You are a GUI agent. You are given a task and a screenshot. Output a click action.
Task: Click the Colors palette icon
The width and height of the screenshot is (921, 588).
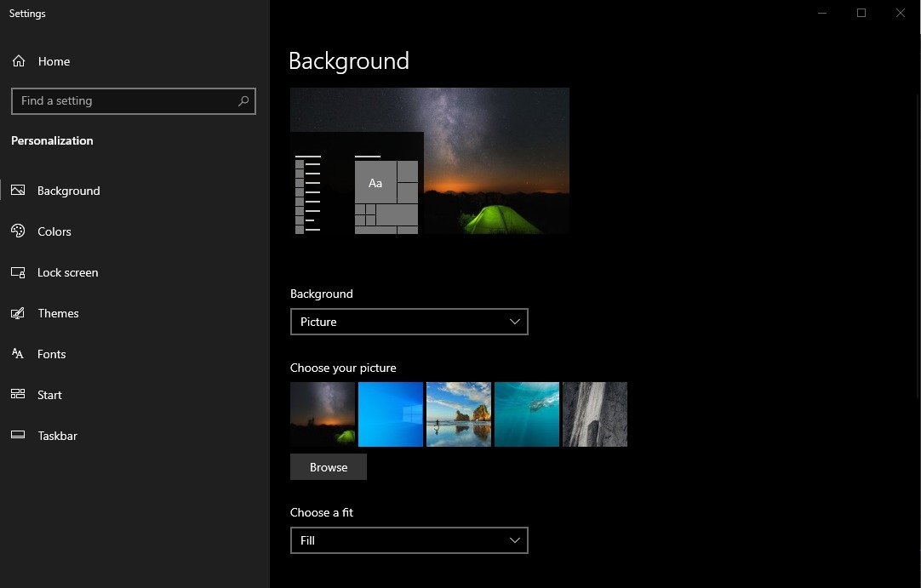[18, 231]
